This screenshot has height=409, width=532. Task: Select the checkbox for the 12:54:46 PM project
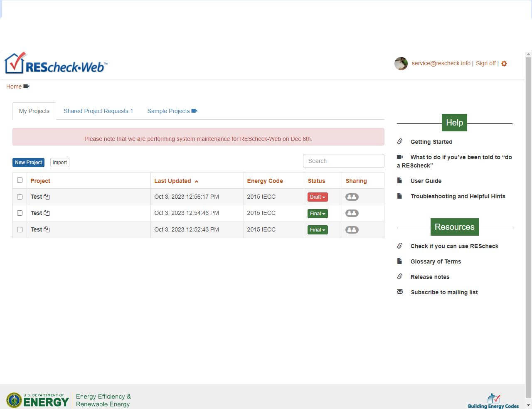[x=20, y=213]
